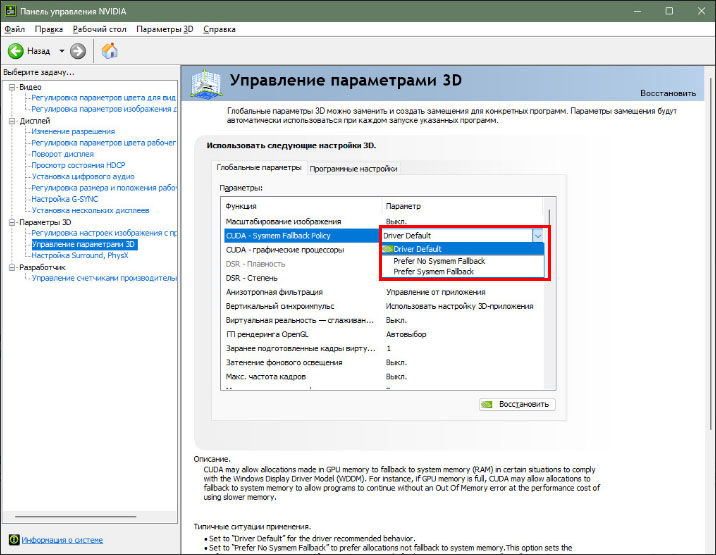Select Виртуальная реальность — сглаживание row
Screen dimensions: 716x555
[384, 320]
